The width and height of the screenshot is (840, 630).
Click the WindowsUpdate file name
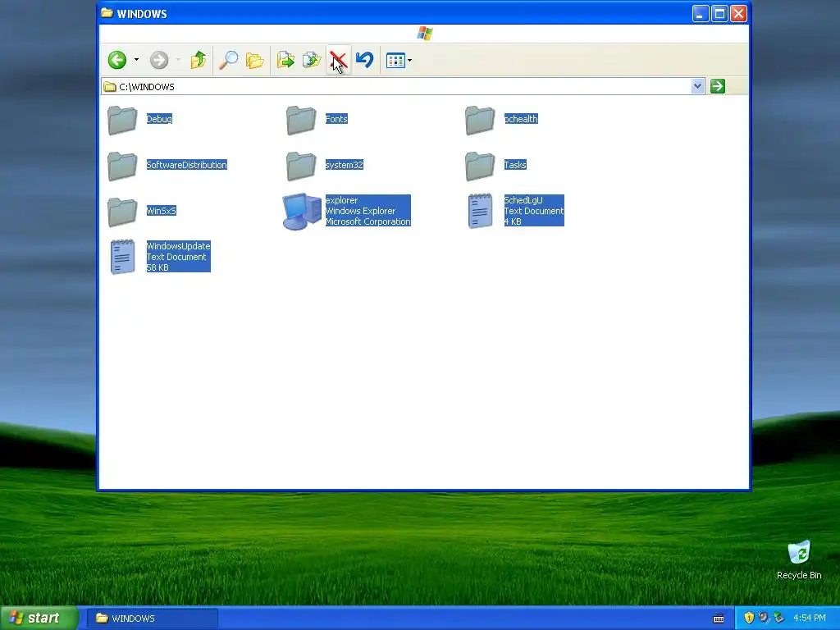tap(178, 246)
